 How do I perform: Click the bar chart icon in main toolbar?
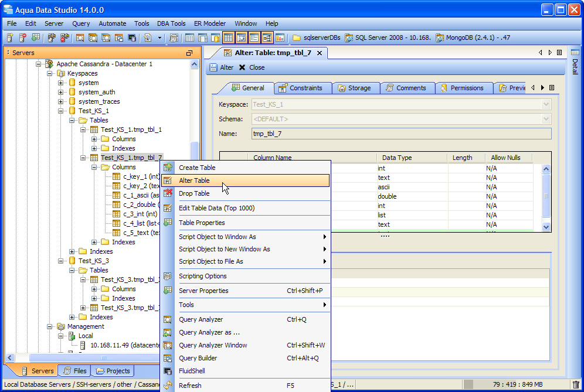(x=280, y=38)
